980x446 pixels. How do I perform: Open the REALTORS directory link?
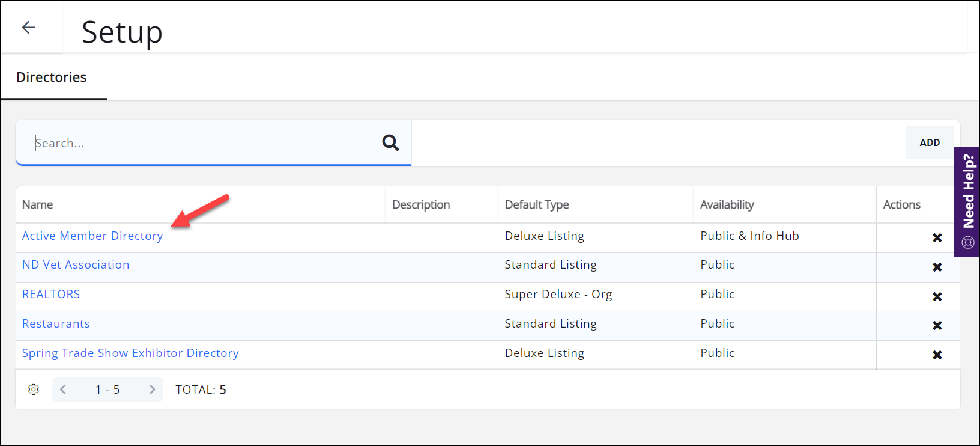51,295
